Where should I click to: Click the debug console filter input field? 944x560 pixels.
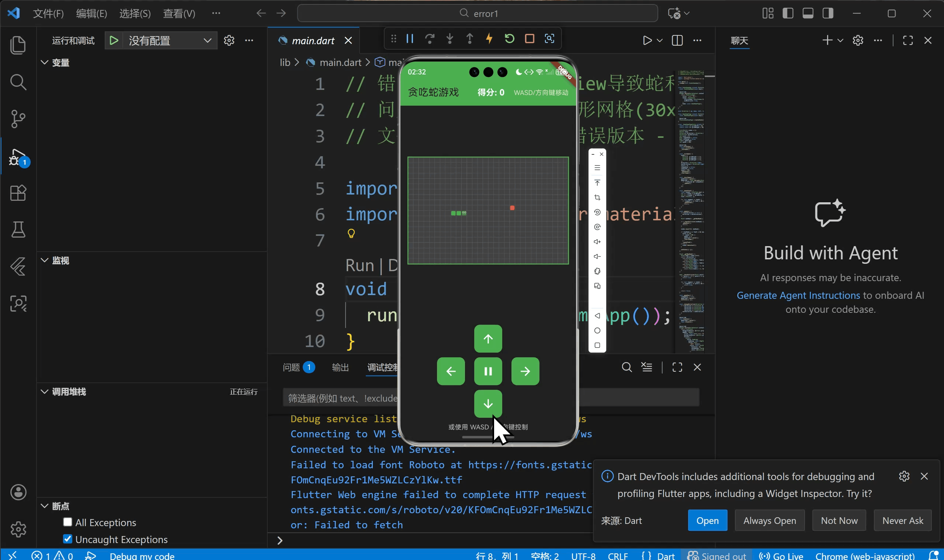(x=340, y=398)
